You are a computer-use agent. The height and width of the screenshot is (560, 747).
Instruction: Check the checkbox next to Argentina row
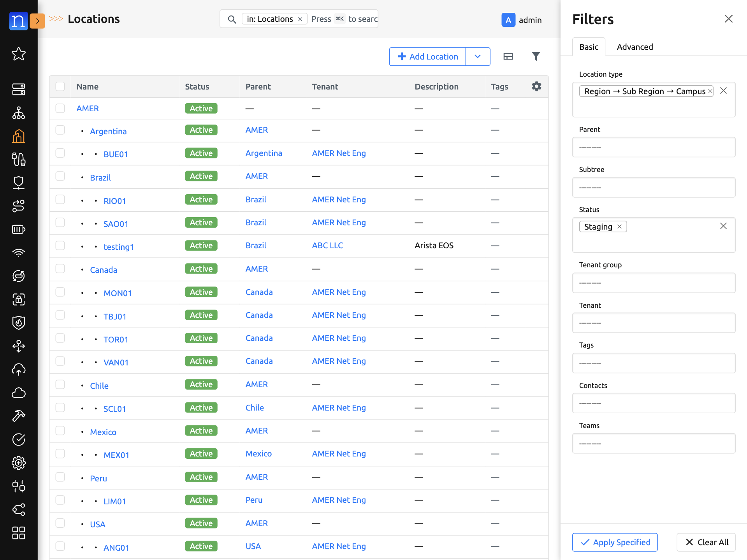(60, 130)
